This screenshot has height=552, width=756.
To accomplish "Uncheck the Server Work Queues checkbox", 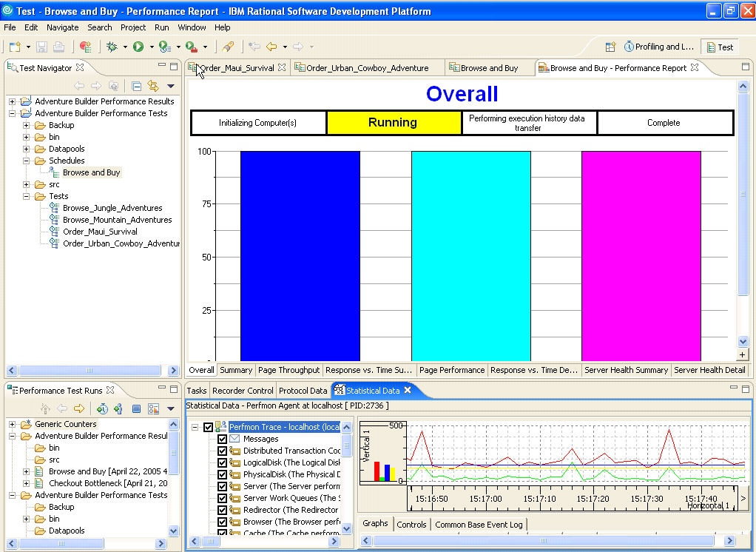I will coord(222,498).
